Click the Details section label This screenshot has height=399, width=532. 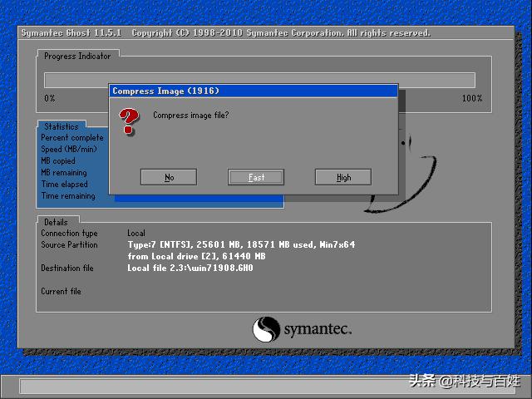pyautogui.click(x=57, y=222)
